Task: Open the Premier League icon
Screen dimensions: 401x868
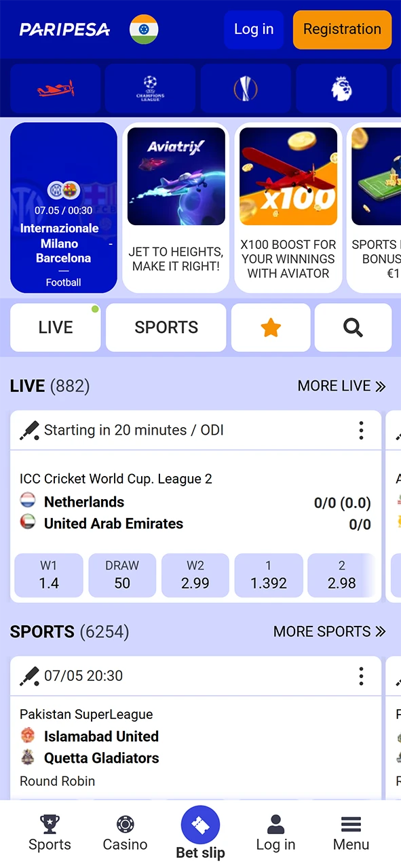Action: pos(341,88)
